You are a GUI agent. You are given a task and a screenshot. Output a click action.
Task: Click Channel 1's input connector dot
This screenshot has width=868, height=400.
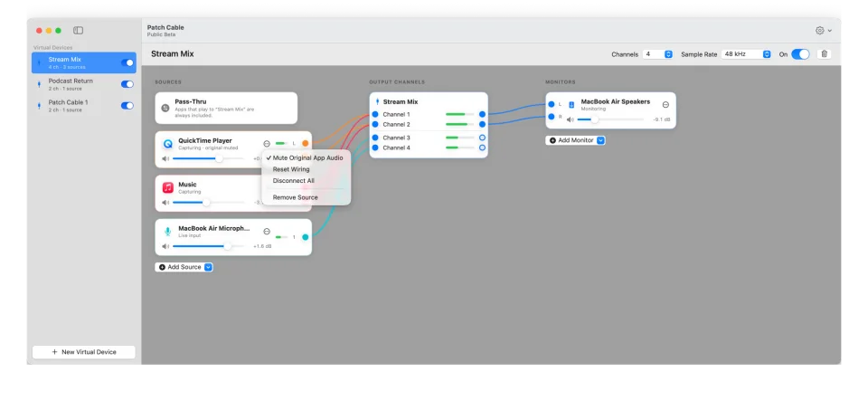374,114
